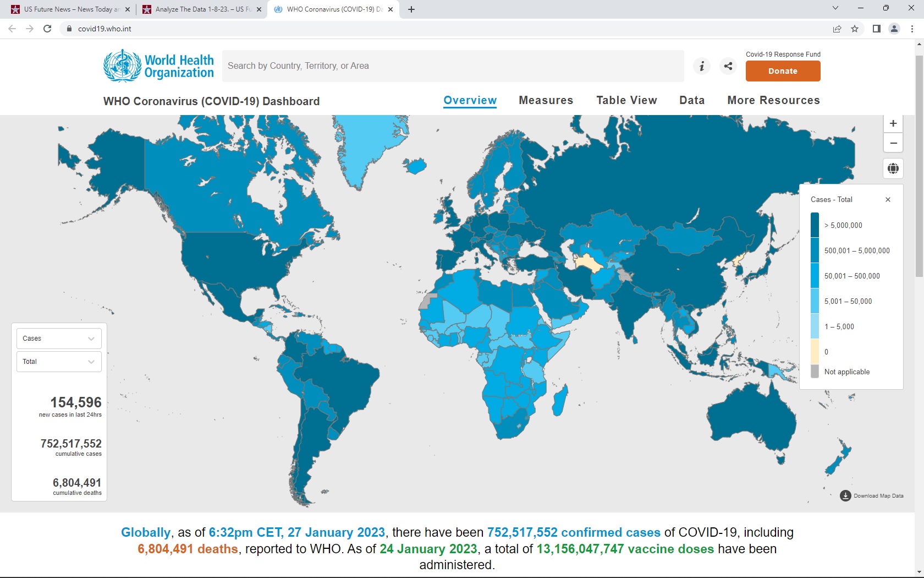The width and height of the screenshot is (924, 578).
Task: Open the Cases metric dropdown
Action: pyautogui.click(x=59, y=339)
